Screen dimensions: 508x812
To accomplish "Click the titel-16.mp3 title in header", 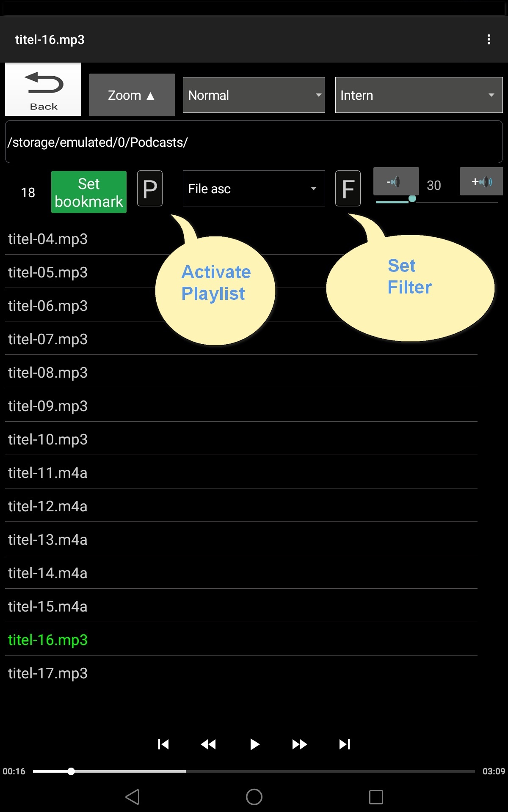I will click(50, 39).
